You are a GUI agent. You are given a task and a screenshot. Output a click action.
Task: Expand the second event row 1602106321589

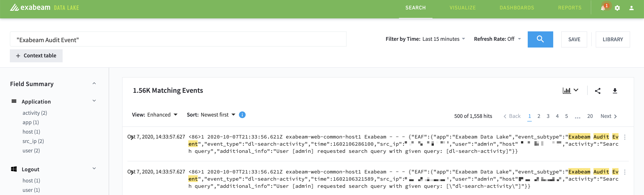tap(132, 172)
